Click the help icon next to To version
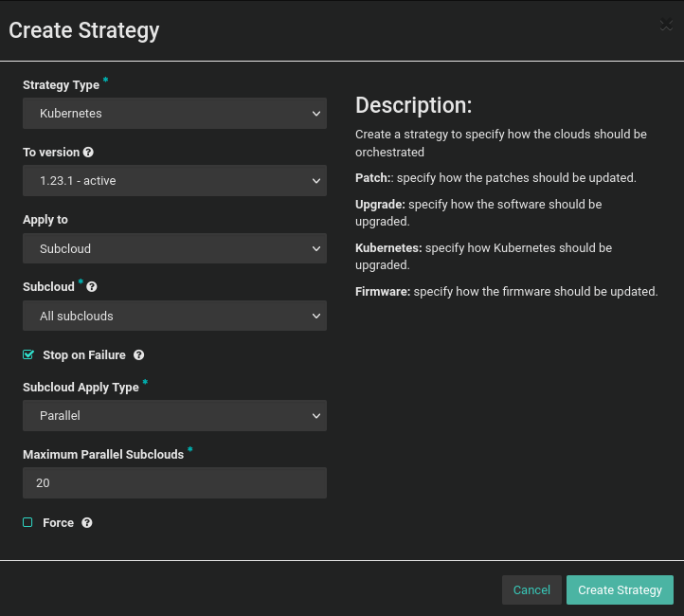 click(88, 153)
